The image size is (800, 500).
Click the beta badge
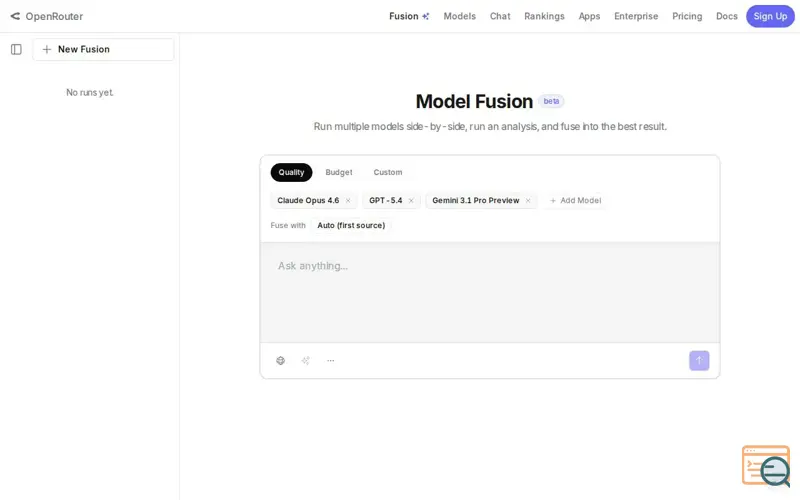click(551, 101)
